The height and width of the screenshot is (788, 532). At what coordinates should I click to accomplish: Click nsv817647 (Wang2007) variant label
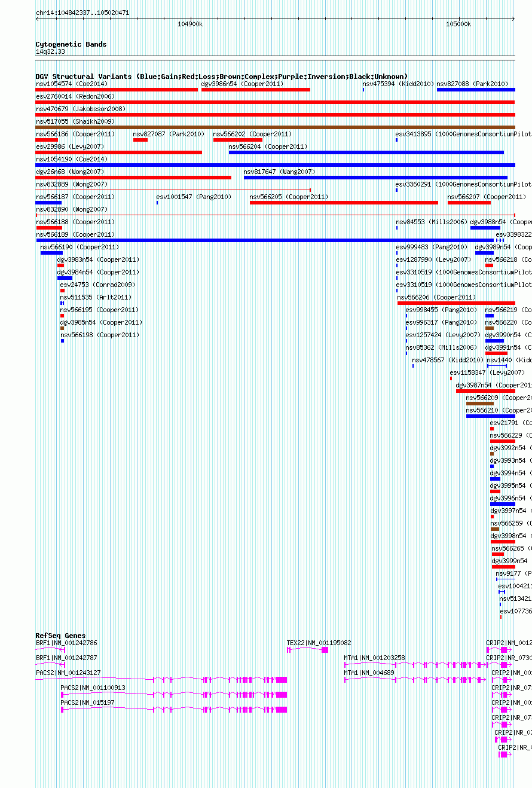[x=279, y=172]
